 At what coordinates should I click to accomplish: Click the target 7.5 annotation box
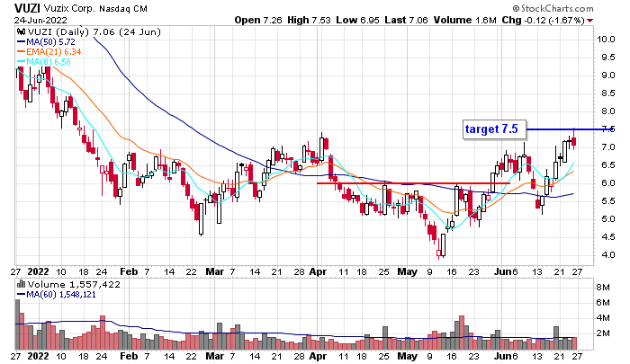[495, 129]
